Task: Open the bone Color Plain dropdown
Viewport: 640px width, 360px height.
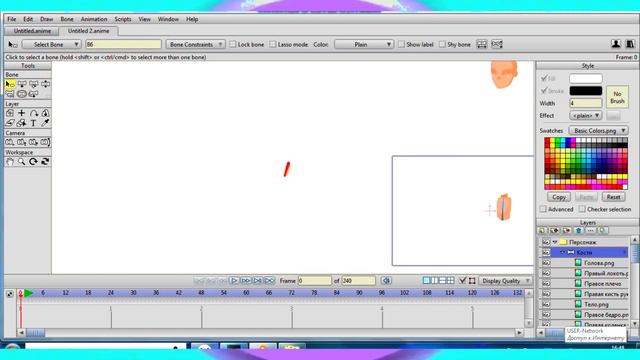Action: click(364, 44)
